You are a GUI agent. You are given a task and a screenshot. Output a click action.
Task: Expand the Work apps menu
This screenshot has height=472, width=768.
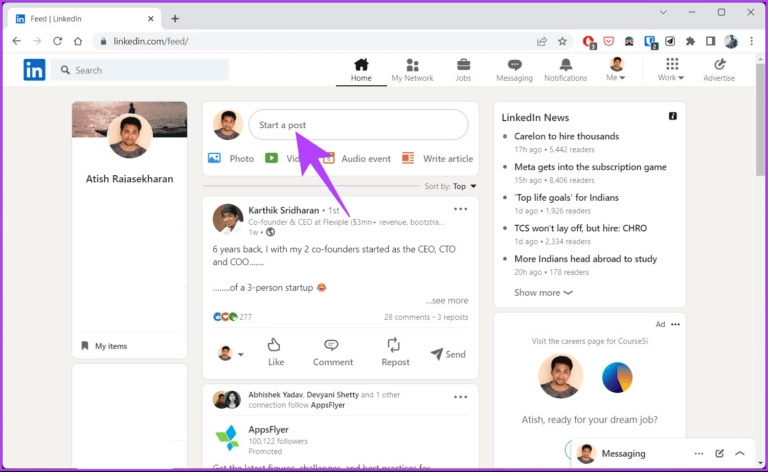pos(671,70)
